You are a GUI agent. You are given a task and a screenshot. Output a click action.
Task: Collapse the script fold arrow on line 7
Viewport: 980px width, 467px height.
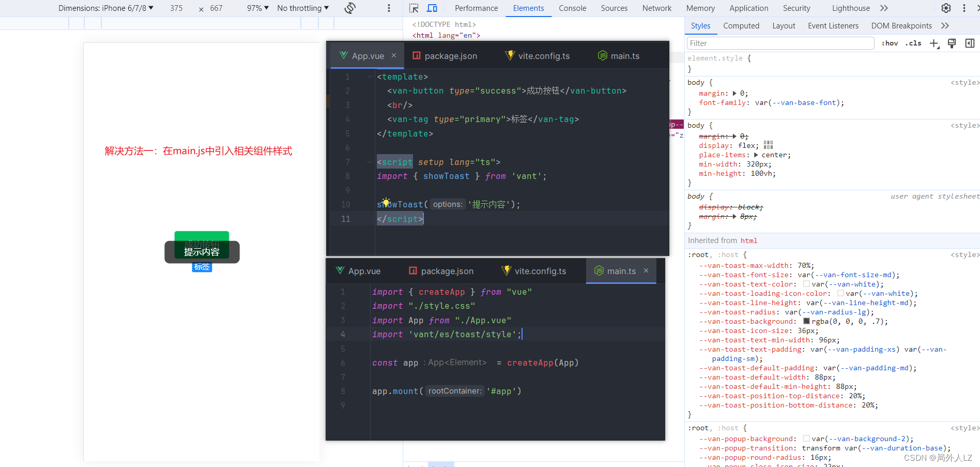(370, 162)
